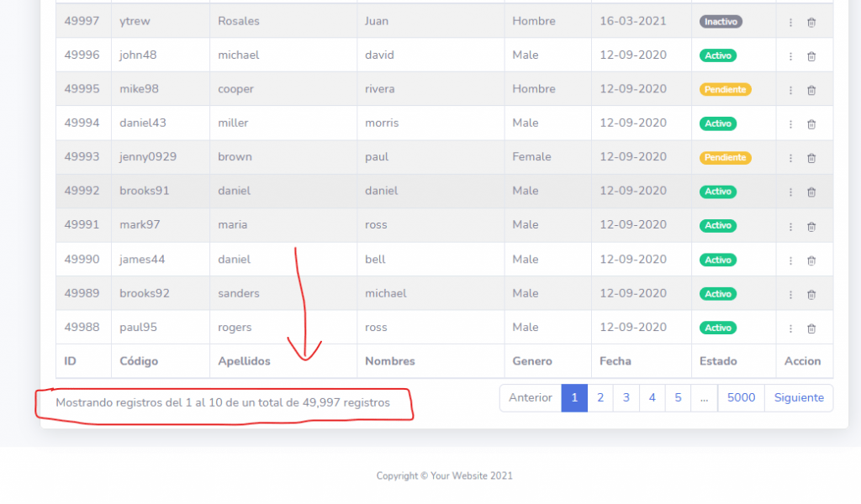Toggle the Activo status for john48

pos(718,55)
